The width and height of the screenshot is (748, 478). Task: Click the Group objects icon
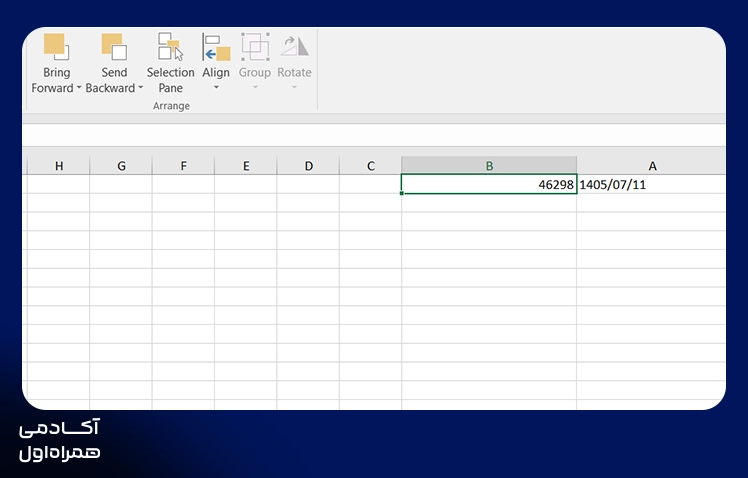point(255,47)
